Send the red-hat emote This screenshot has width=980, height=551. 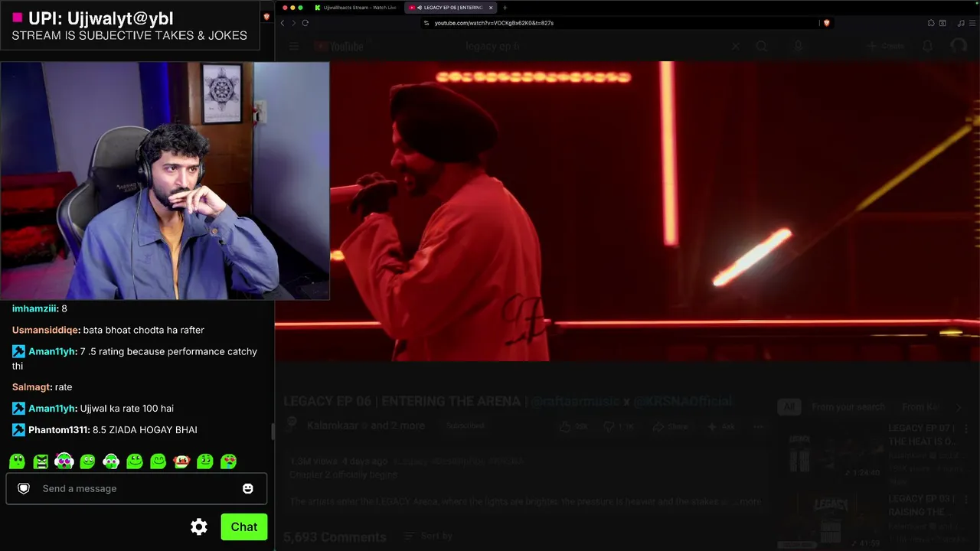coord(181,461)
